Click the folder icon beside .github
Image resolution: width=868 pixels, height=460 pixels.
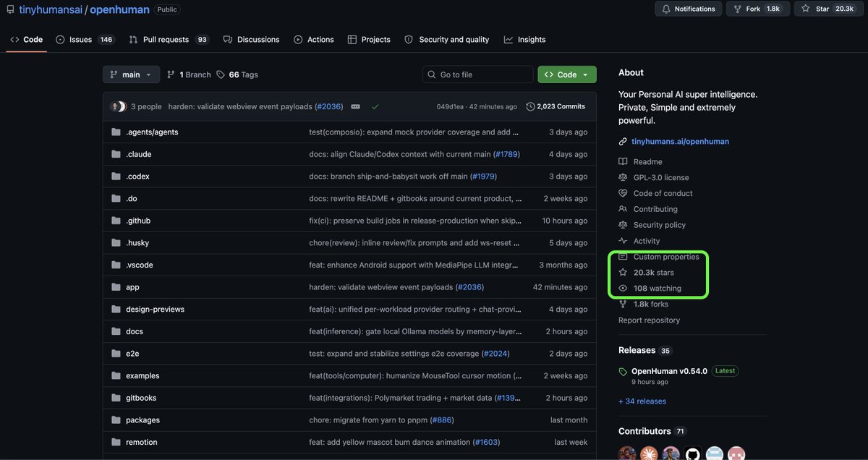(116, 221)
